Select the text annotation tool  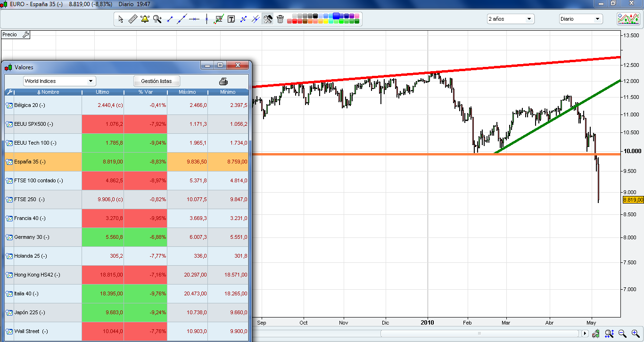coord(231,19)
